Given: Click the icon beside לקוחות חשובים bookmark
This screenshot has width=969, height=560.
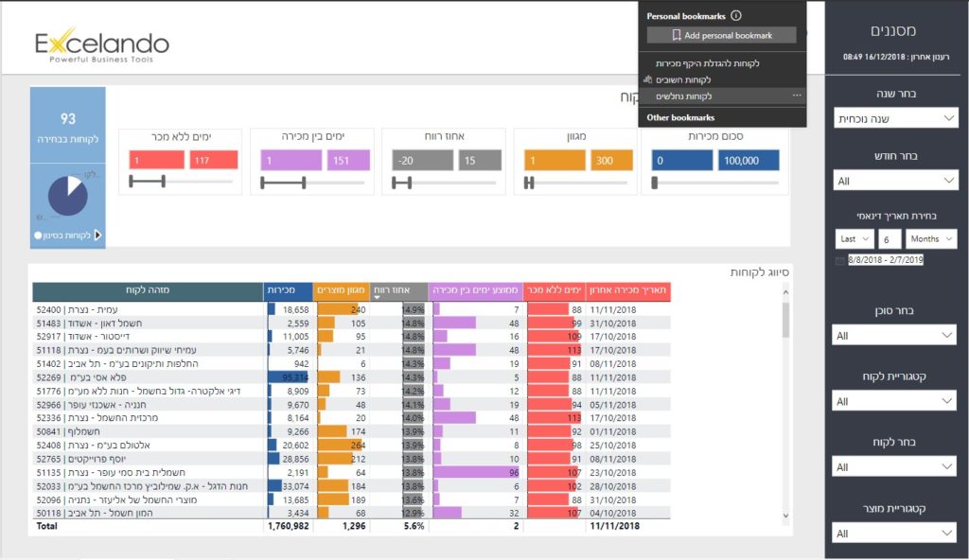Looking at the screenshot, I should [648, 80].
